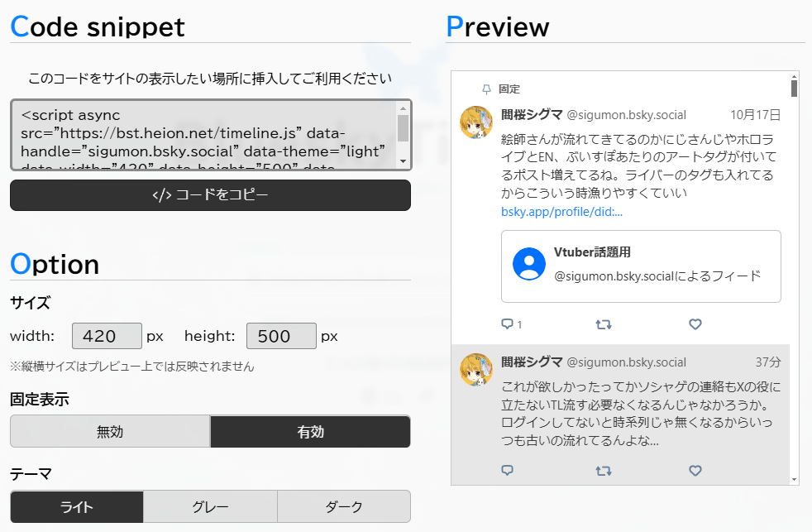Open the bsky.app/profile/did link
The width and height of the screenshot is (812, 532).
click(561, 212)
